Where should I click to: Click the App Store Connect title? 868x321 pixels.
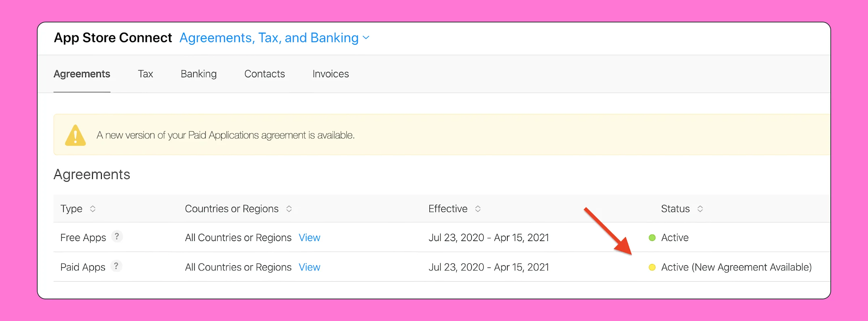pyautogui.click(x=113, y=38)
